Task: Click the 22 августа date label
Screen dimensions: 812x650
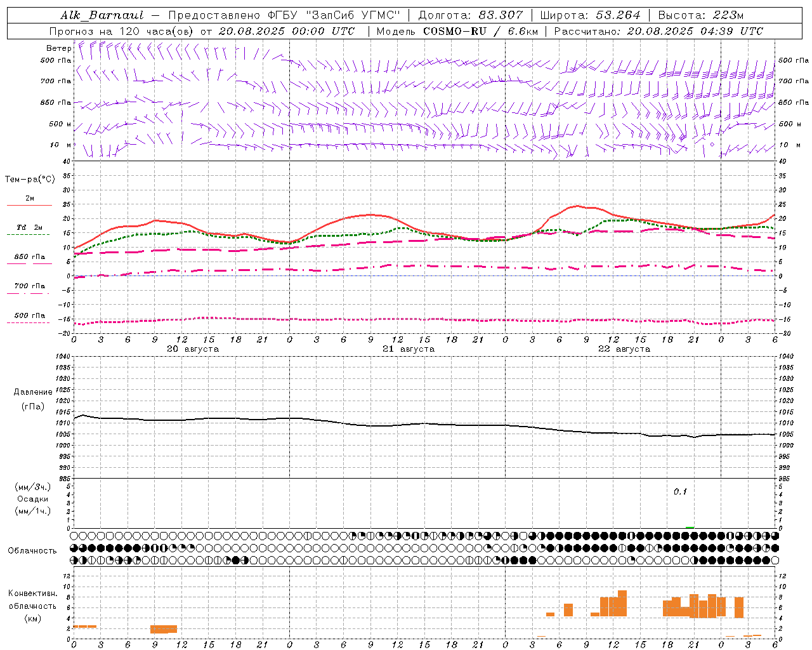Action: pyautogui.click(x=624, y=349)
